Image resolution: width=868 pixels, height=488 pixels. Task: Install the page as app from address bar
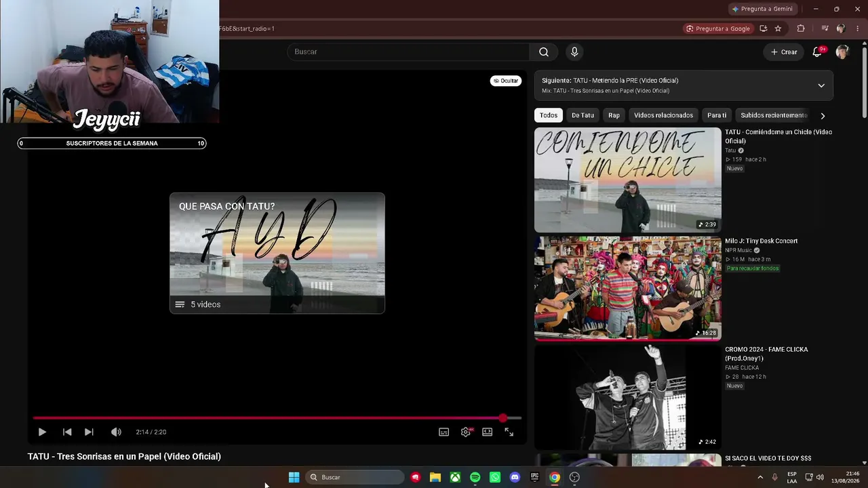pos(764,28)
